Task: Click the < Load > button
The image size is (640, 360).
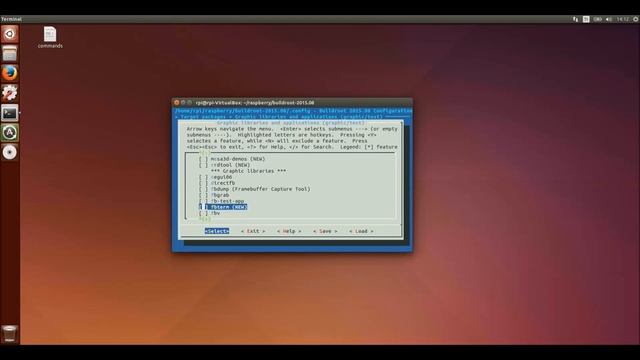Action: (361, 231)
